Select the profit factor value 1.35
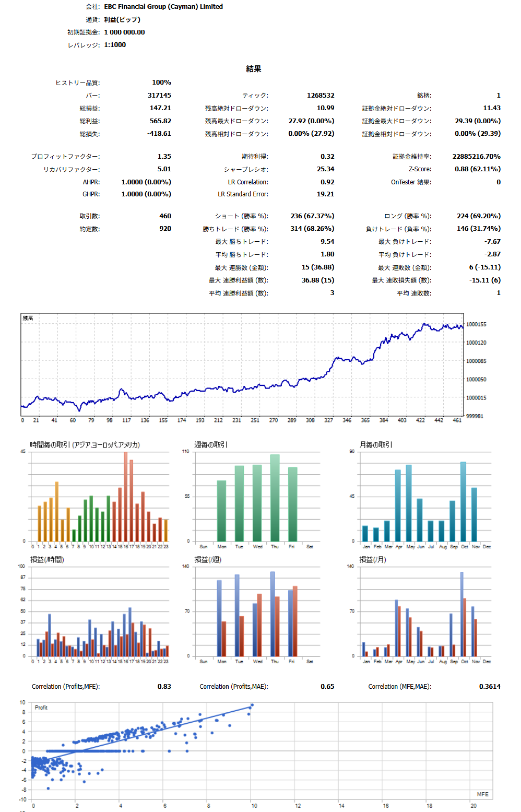The width and height of the screenshot is (521, 812). click(164, 157)
